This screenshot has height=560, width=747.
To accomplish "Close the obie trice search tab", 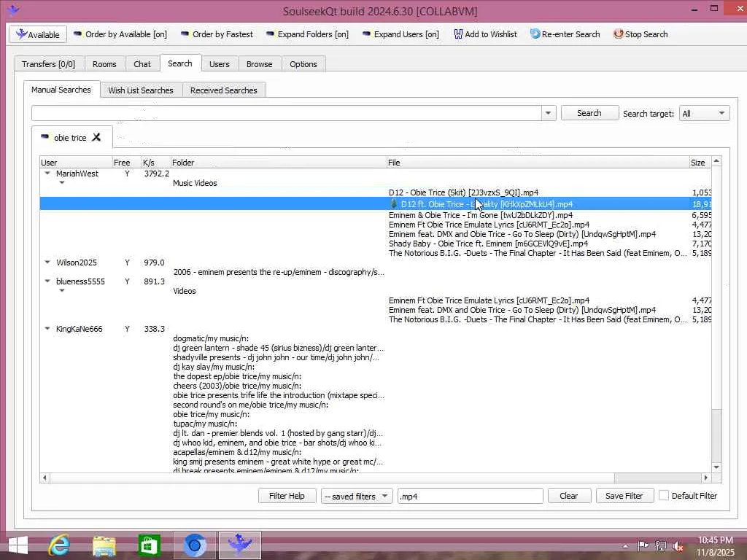I will point(96,137).
